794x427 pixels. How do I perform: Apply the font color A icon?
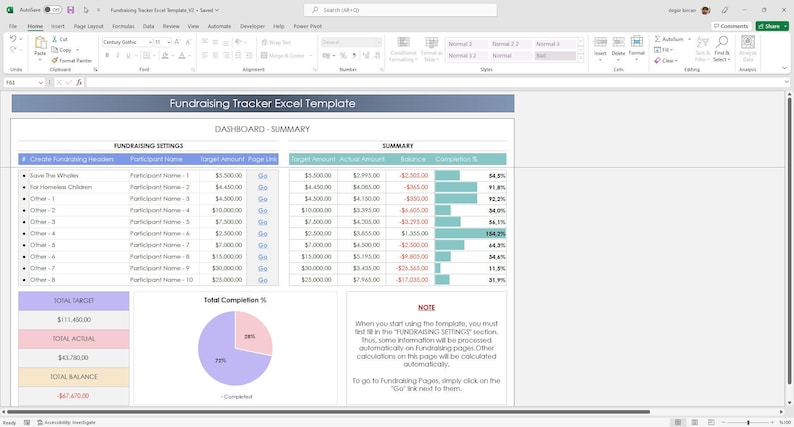click(182, 55)
